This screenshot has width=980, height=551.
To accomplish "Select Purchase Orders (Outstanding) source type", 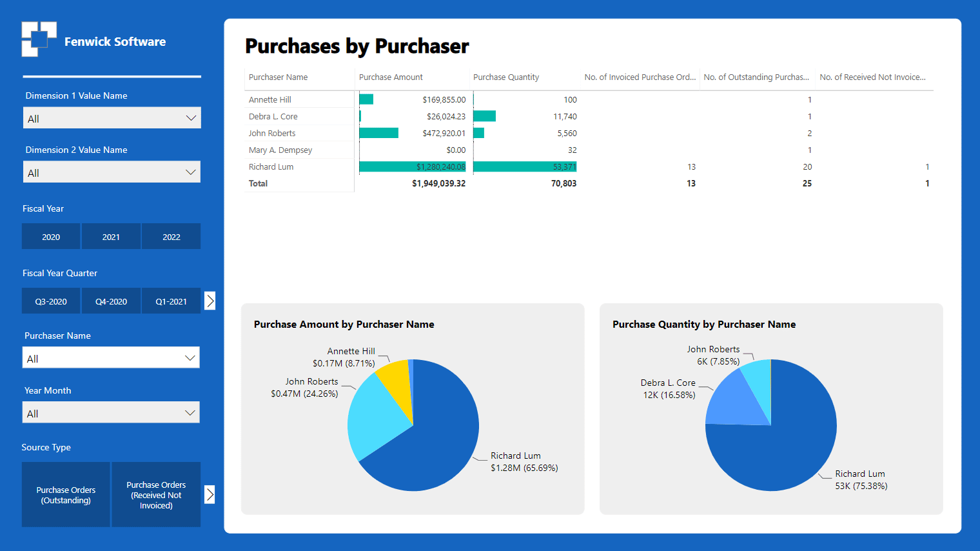I will click(66, 495).
